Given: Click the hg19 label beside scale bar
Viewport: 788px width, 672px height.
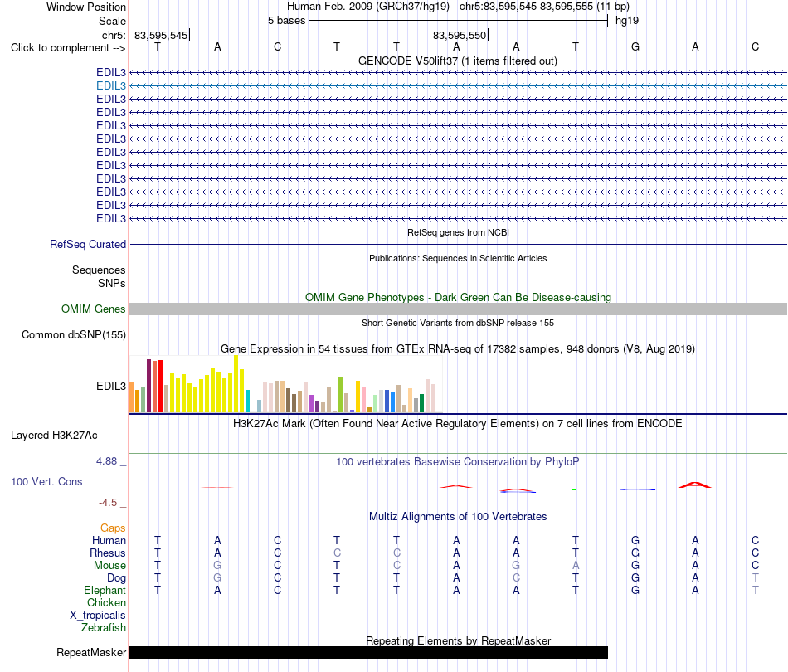Looking at the screenshot, I should point(627,21).
